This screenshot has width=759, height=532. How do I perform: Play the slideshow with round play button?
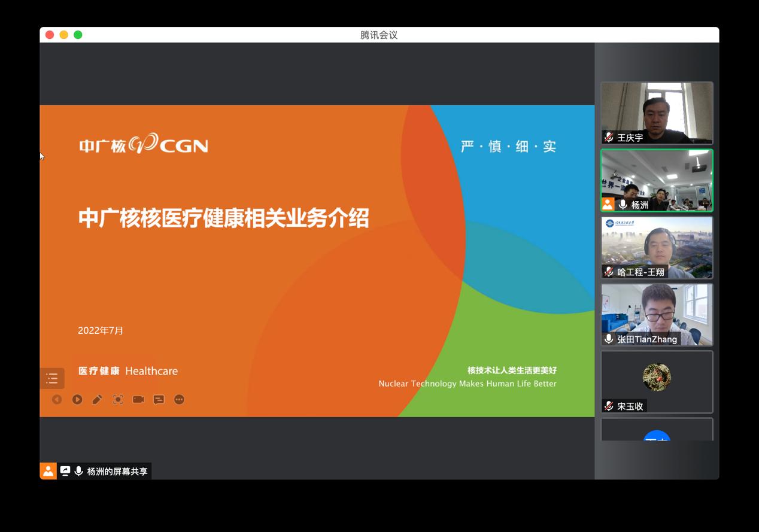[77, 399]
